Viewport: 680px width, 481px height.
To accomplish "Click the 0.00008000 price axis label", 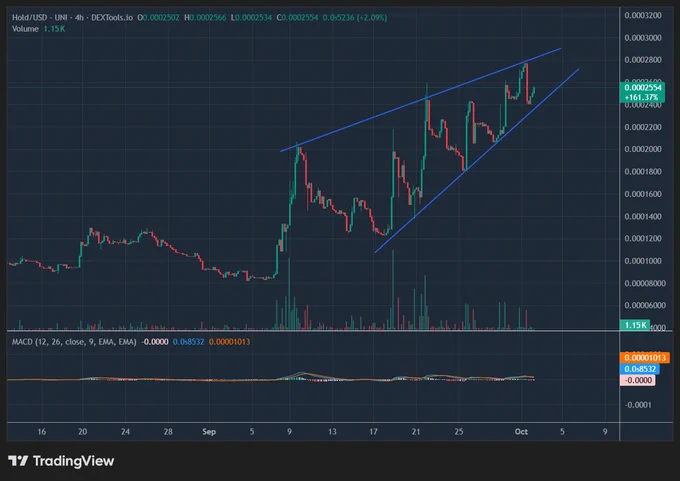I will [x=644, y=283].
